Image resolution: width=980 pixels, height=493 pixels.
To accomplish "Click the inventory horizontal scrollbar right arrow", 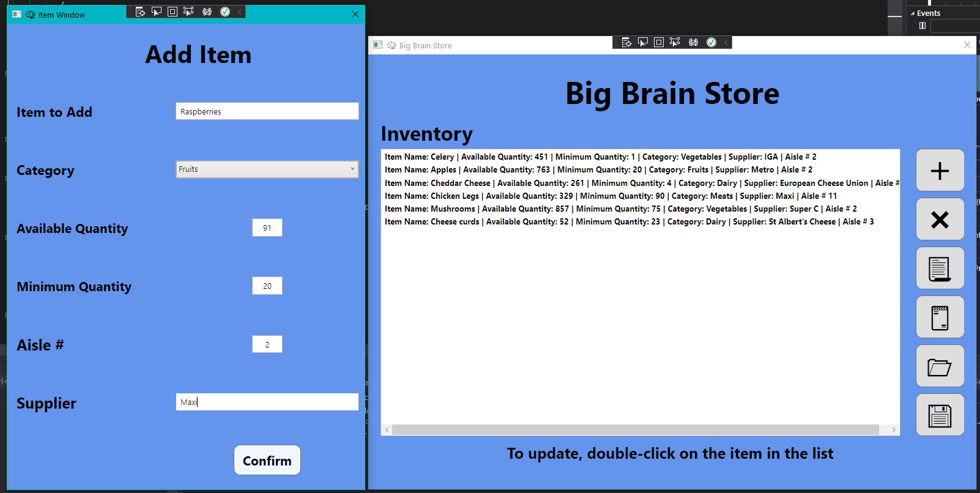I will point(894,430).
